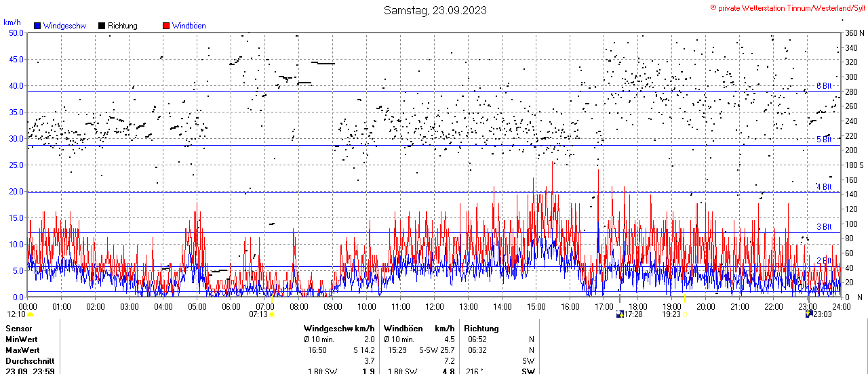This screenshot has width=868, height=374.
Task: Click the '25.0' y-axis value
Action: [16, 165]
